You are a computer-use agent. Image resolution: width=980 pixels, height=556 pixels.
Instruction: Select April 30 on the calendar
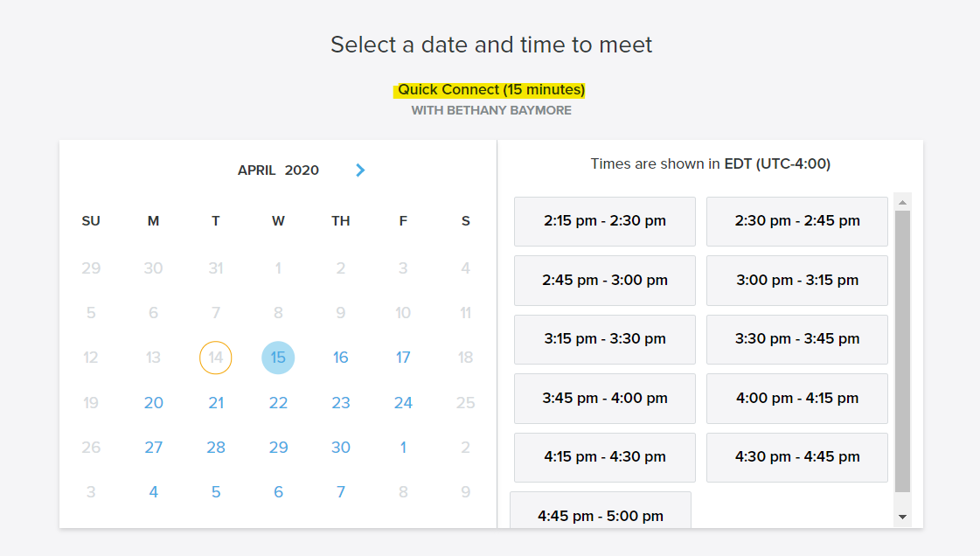pos(341,448)
